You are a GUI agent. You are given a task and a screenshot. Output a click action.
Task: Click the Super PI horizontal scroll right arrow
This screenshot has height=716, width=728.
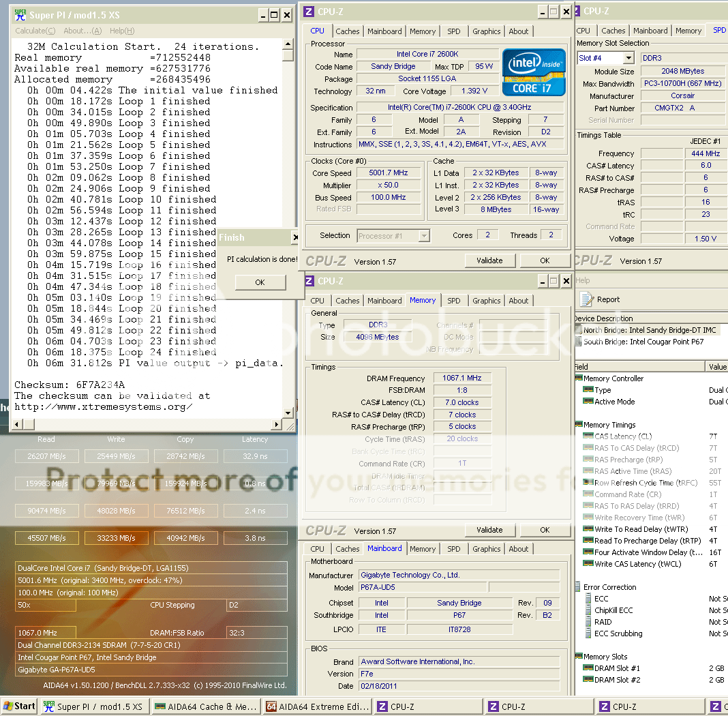tap(276, 424)
